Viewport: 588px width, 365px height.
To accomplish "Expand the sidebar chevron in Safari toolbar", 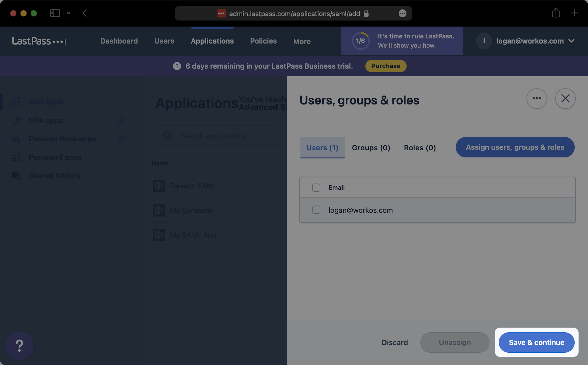I will (x=69, y=13).
